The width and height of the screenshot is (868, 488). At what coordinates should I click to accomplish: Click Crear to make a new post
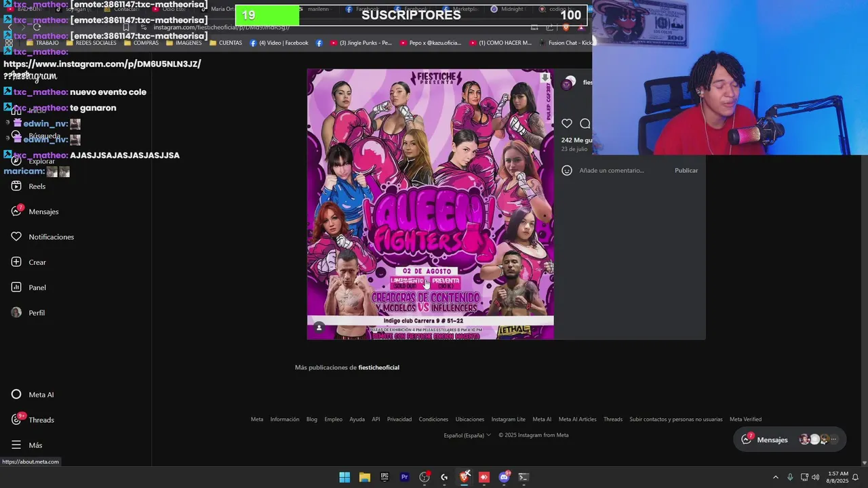[x=28, y=262]
